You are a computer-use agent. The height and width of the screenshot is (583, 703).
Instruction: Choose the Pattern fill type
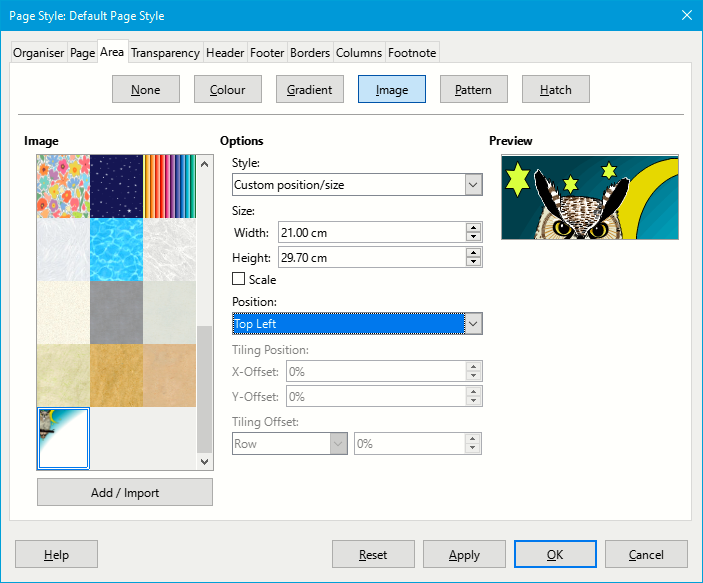coord(473,90)
